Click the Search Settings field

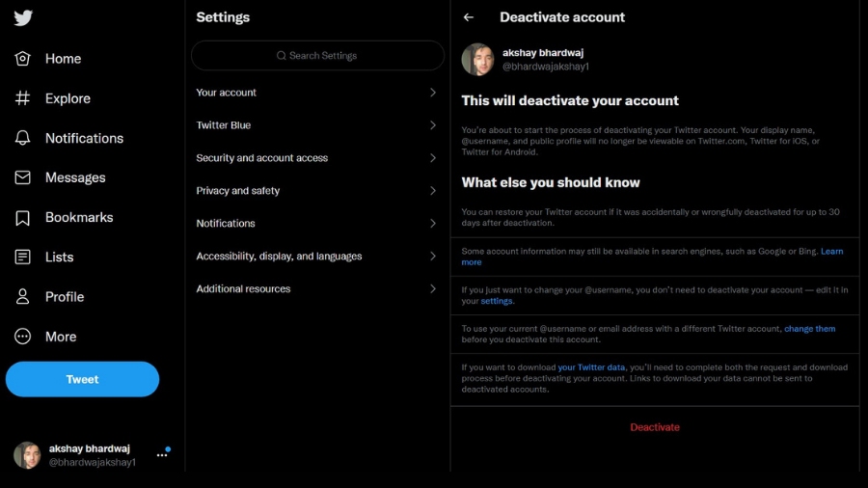pos(317,56)
